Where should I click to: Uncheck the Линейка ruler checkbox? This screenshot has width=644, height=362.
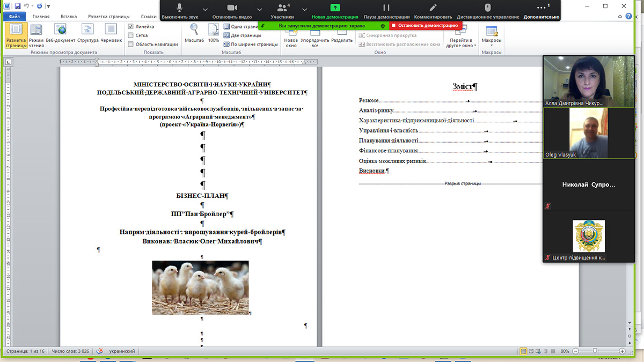[131, 26]
